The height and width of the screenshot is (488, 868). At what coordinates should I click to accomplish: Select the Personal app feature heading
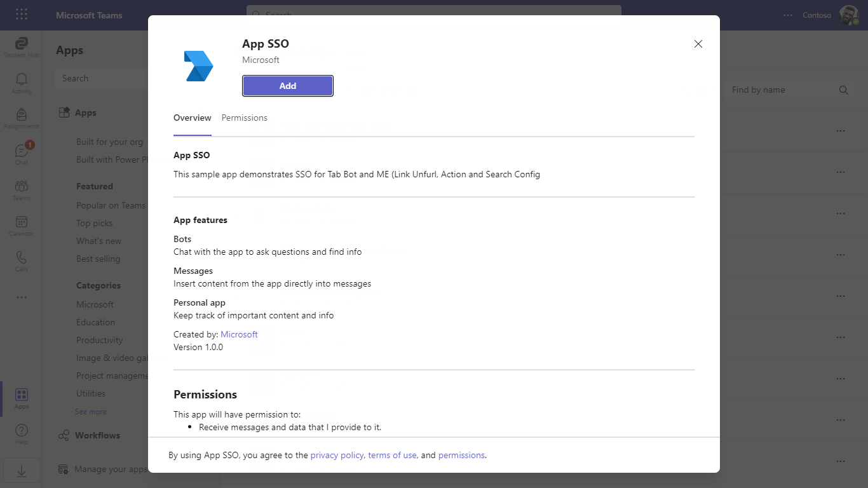coord(200,302)
